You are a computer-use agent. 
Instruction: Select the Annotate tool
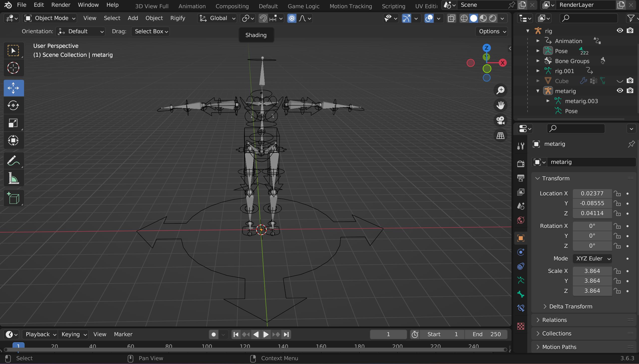click(x=14, y=160)
